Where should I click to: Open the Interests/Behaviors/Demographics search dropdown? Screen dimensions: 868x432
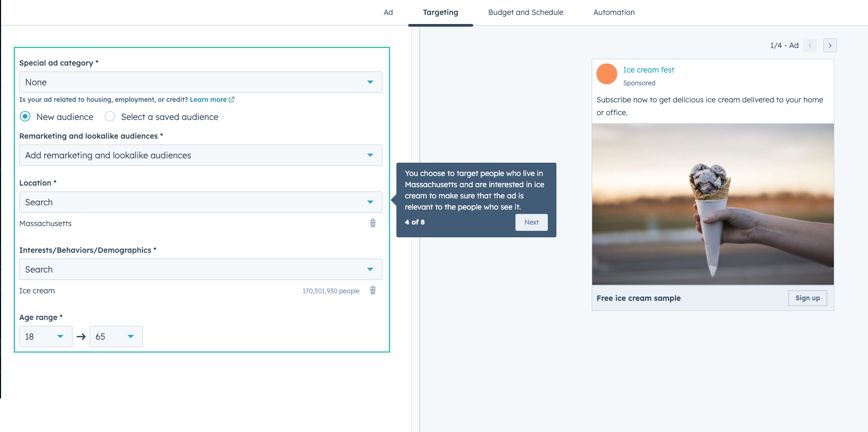[x=201, y=269]
